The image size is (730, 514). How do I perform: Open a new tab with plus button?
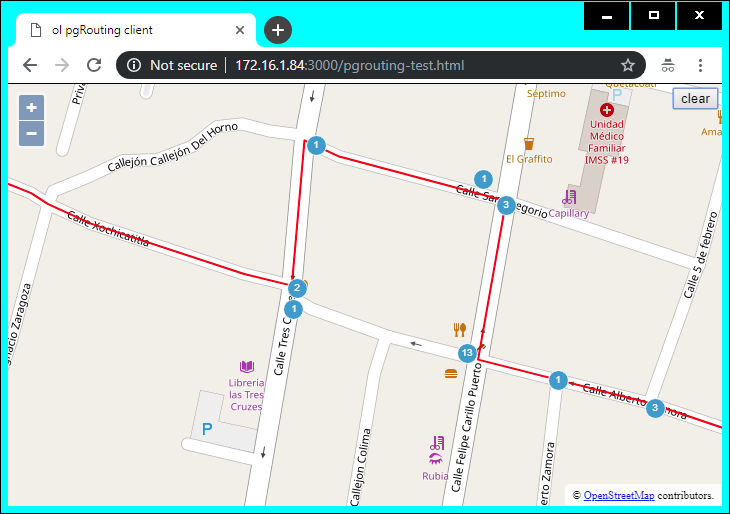(x=278, y=30)
